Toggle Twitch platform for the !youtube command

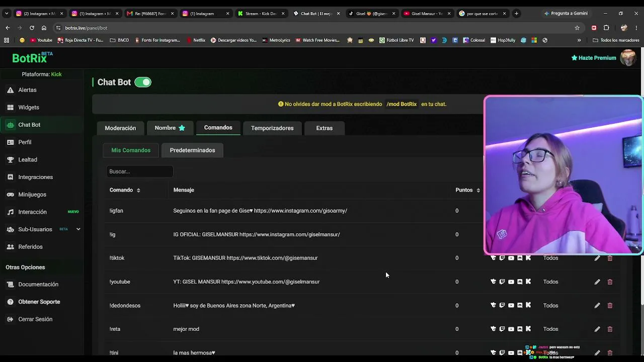click(x=502, y=282)
